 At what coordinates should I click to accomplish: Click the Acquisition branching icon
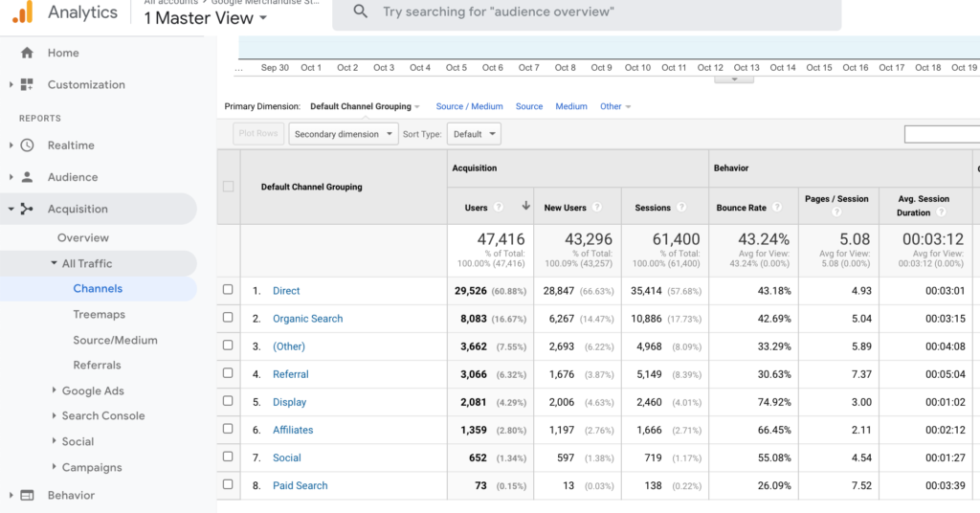[x=27, y=209]
